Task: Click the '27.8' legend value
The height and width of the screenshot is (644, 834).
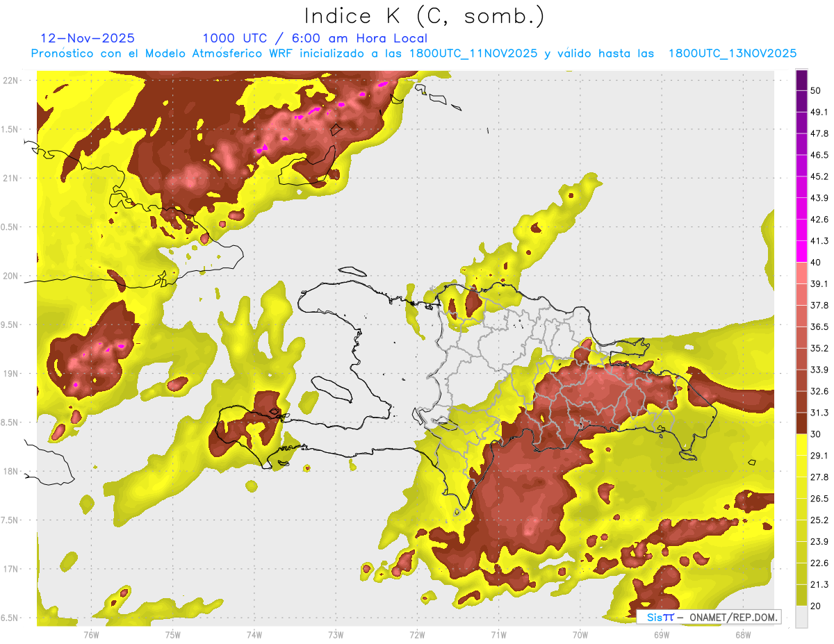Action: click(819, 477)
